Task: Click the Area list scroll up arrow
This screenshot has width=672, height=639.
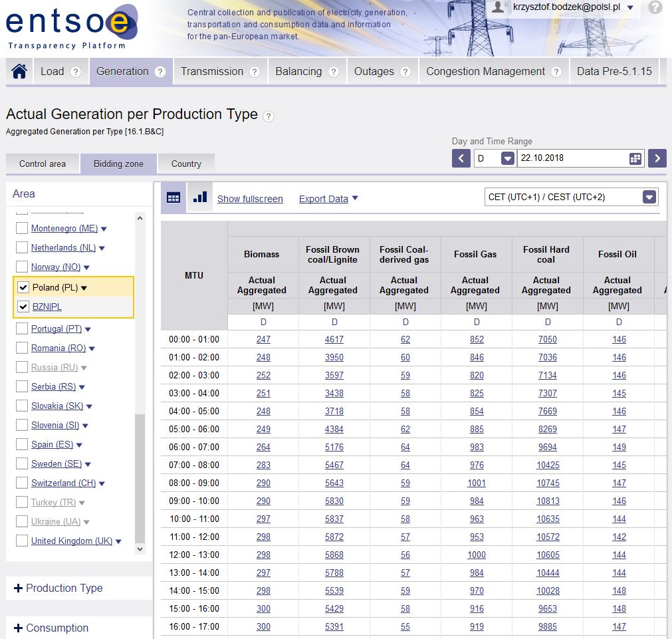Action: (x=140, y=218)
